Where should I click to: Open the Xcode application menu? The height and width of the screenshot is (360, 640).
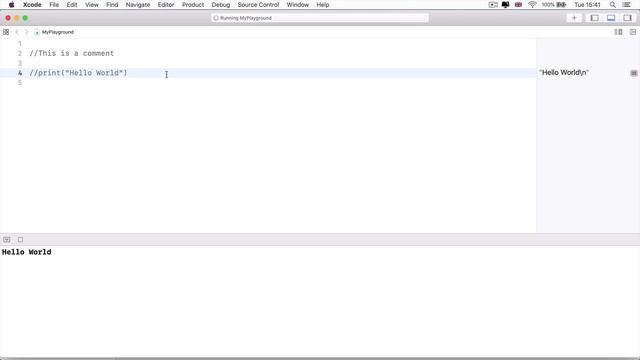pos(32,5)
